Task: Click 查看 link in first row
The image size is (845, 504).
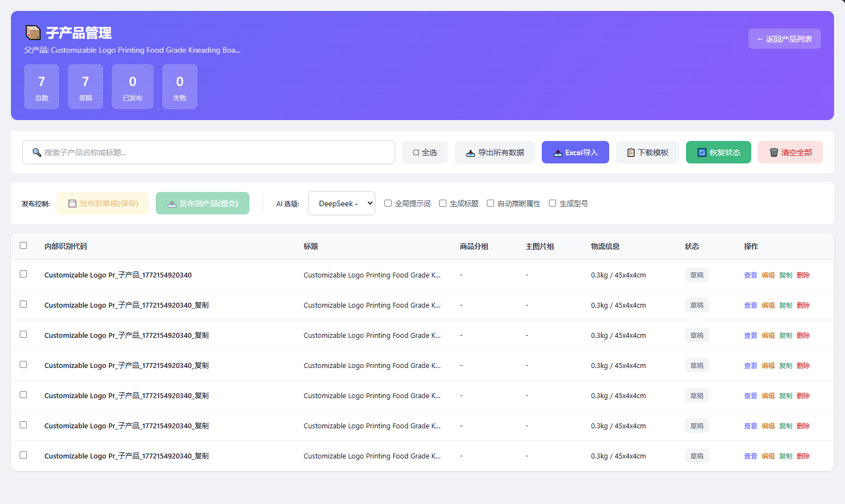Action: (x=750, y=275)
